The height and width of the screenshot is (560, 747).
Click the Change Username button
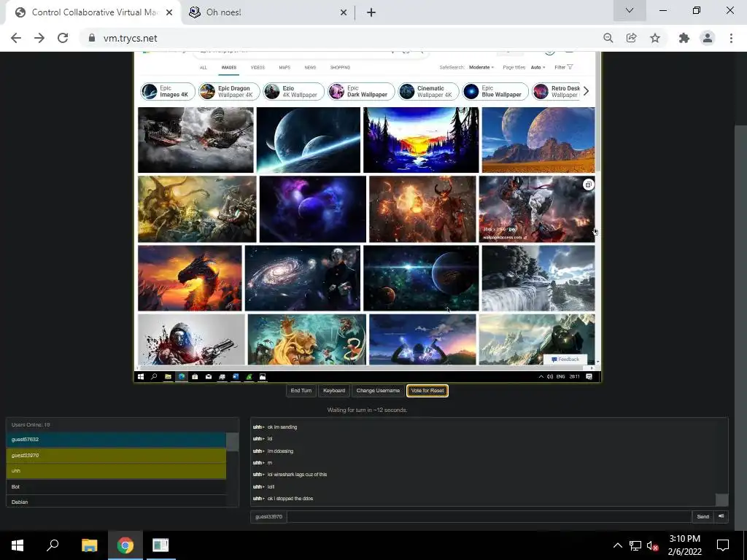378,391
